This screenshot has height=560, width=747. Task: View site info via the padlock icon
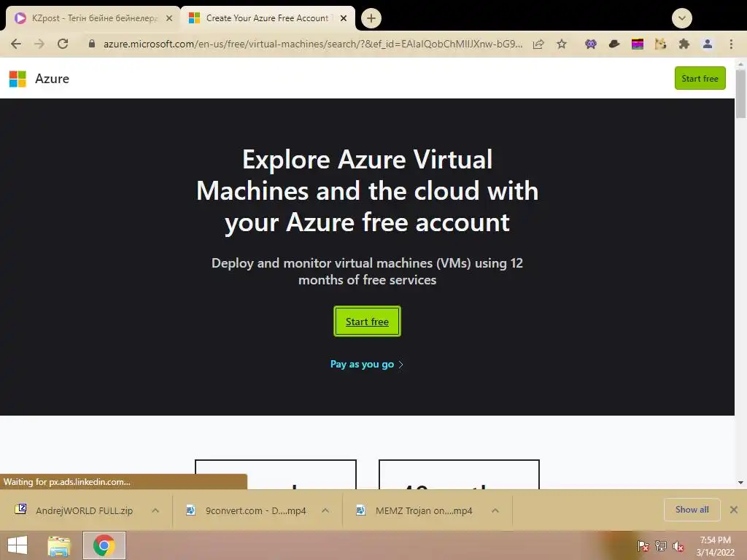(92, 44)
